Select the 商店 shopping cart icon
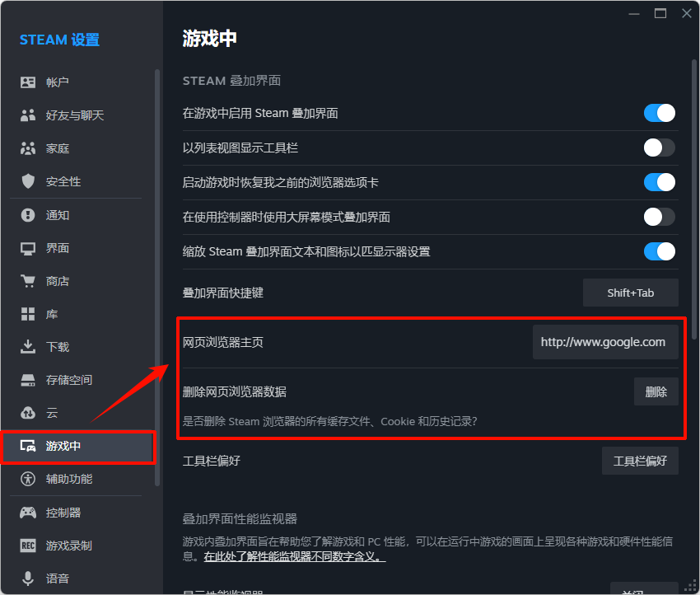Viewport: 700px width, 595px height. [27, 280]
